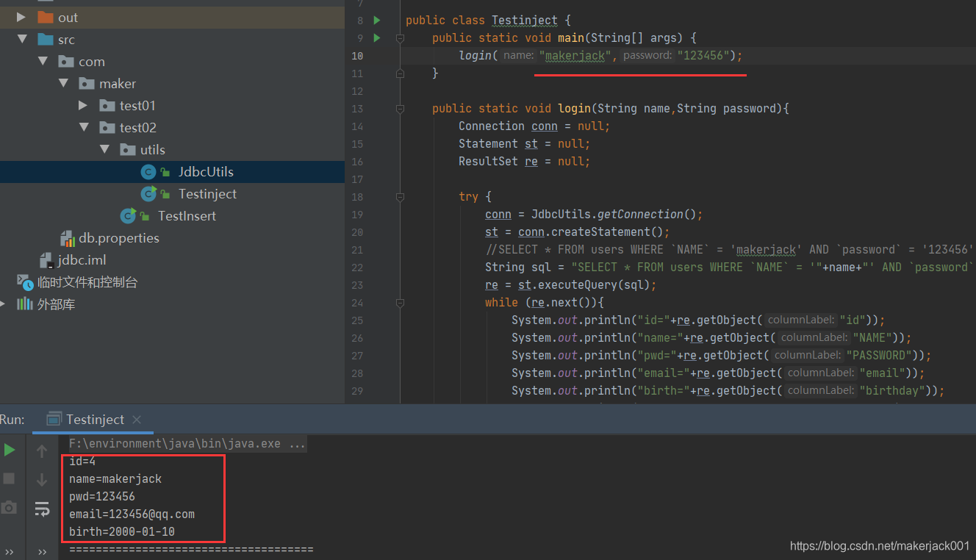Expand the 外部库 node
The image size is (976, 560).
(4, 304)
